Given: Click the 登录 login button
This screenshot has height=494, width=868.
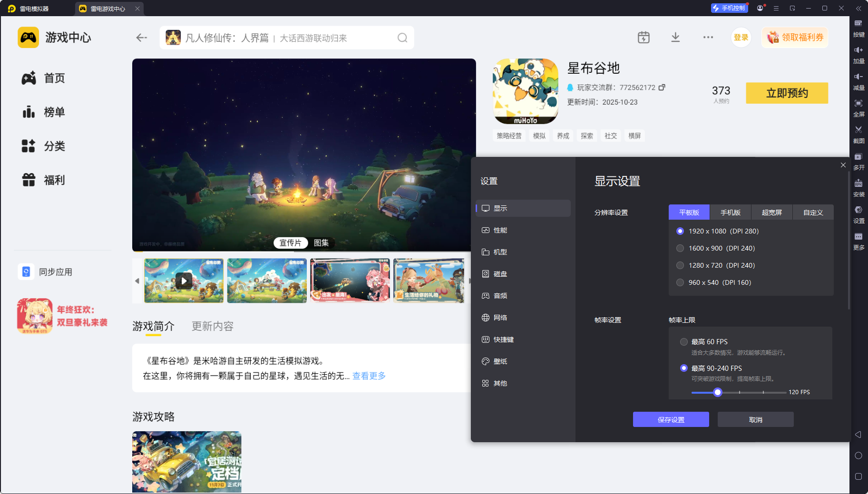Looking at the screenshot, I should pyautogui.click(x=741, y=37).
